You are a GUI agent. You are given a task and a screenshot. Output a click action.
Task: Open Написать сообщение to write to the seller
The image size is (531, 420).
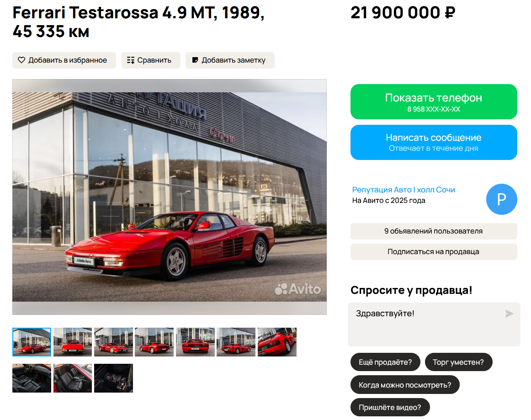434,142
